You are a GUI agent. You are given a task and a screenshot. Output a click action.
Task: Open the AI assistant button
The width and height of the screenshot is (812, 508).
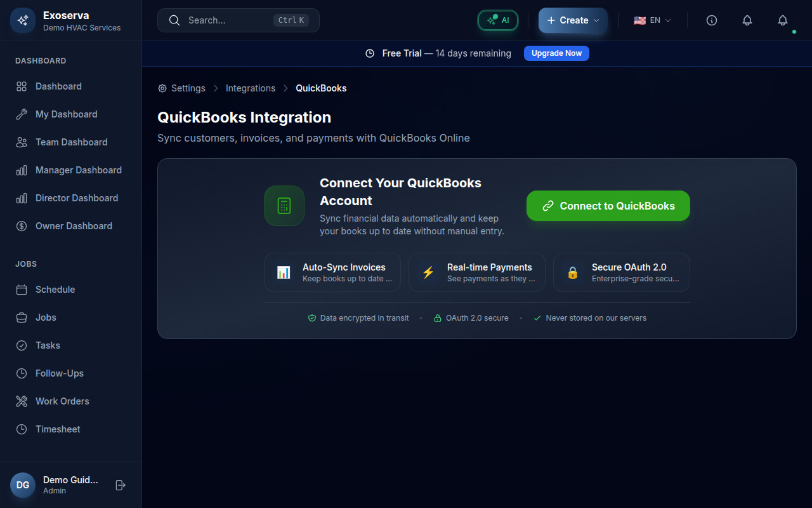(498, 20)
